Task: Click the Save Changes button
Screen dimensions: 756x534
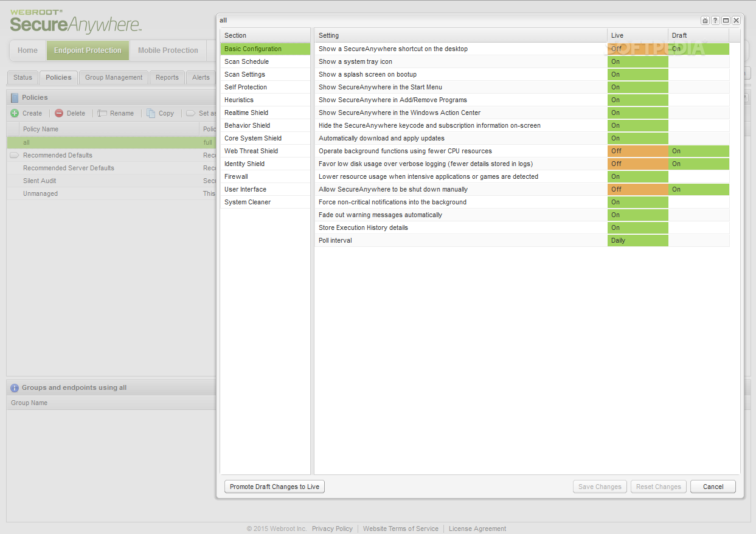Action: [x=600, y=487]
